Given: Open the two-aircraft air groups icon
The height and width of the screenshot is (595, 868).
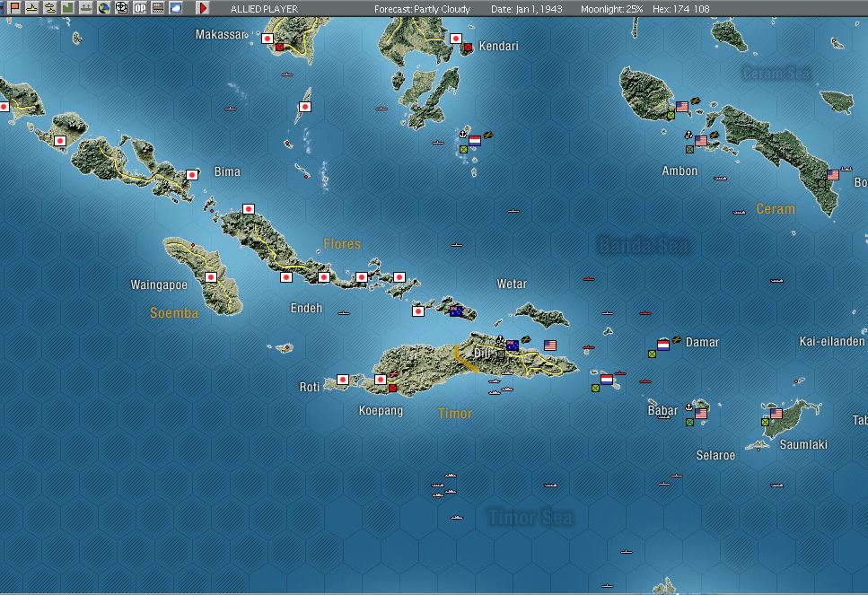Looking at the screenshot, I should 50,8.
